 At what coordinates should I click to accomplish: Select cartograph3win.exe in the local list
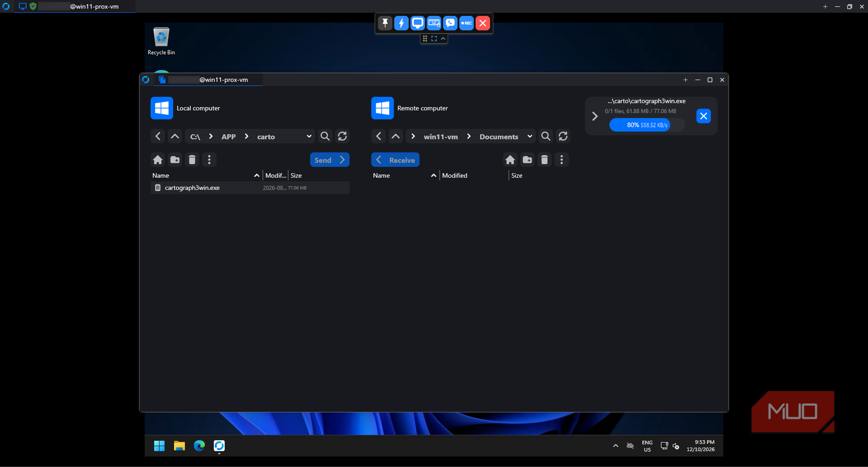(x=250, y=188)
